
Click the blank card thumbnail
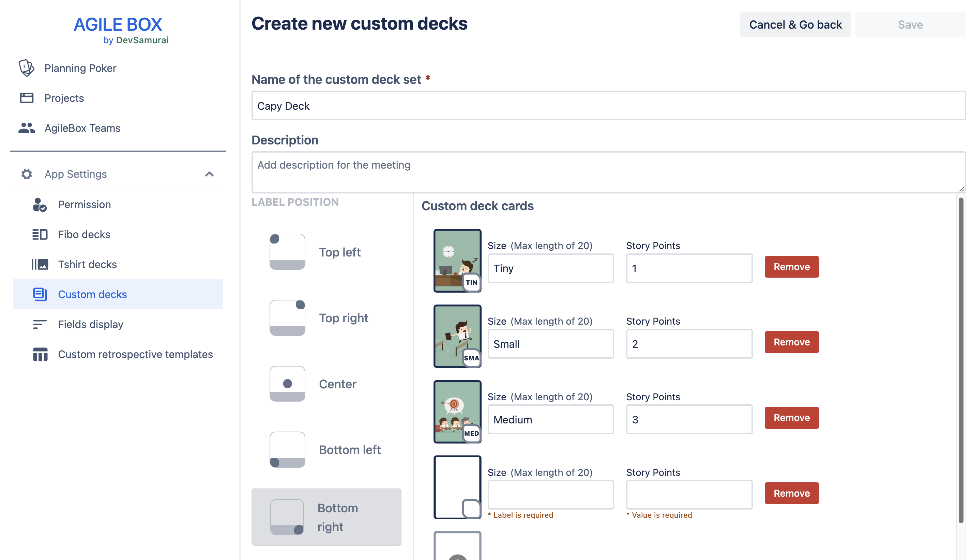(457, 487)
